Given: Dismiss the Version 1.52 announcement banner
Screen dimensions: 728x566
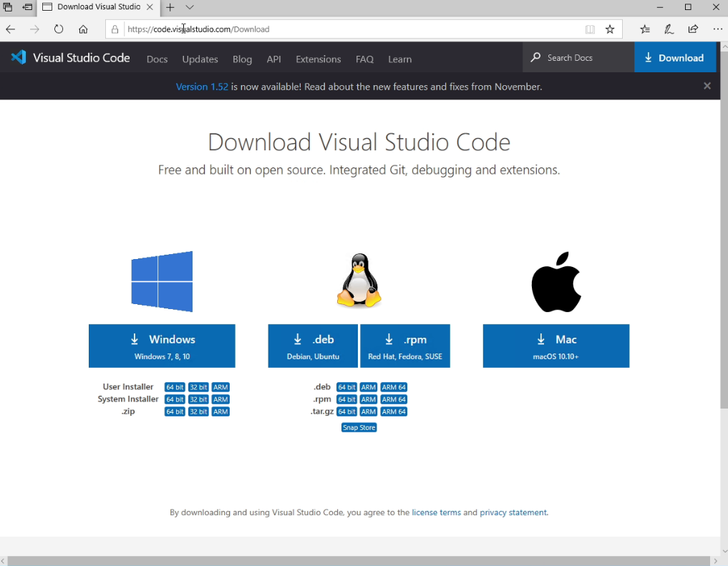Looking at the screenshot, I should tap(707, 86).
